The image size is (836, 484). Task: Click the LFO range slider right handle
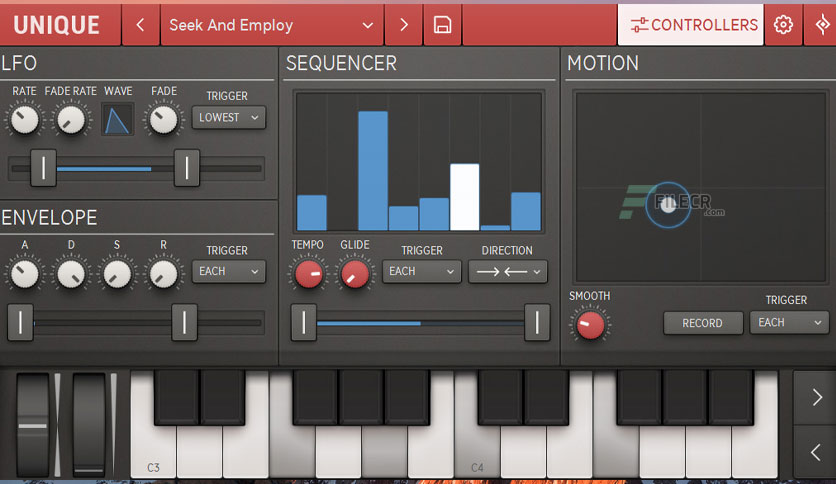tap(187, 168)
